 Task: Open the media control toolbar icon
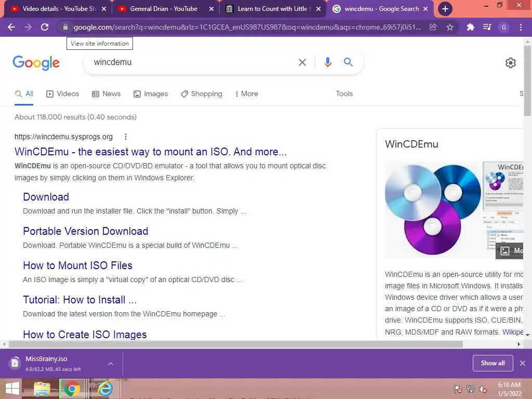(487, 27)
